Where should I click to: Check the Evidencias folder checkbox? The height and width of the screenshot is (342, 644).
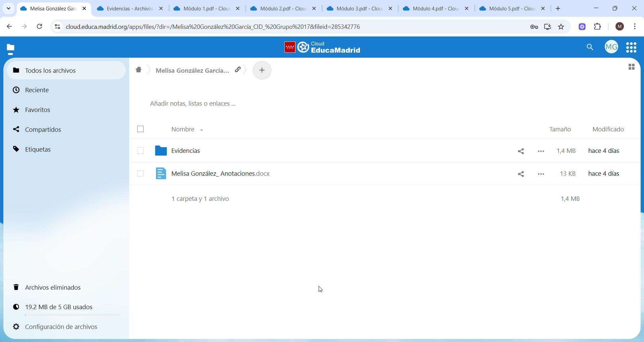point(141,151)
